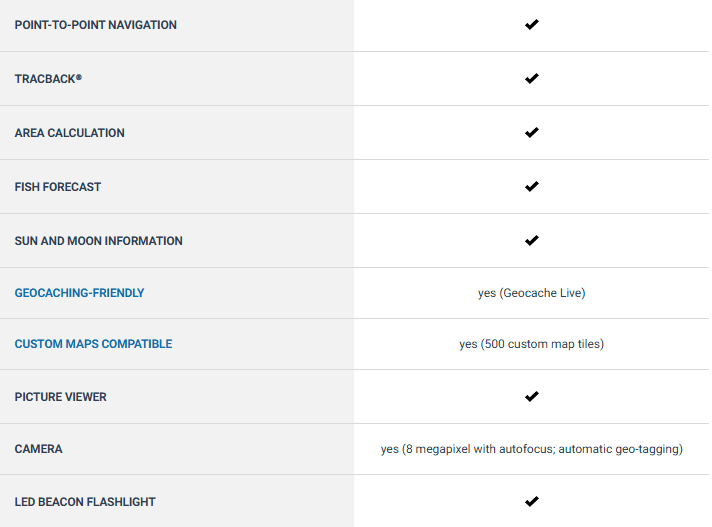Select the Camera feature label
Image resolution: width=712 pixels, height=527 pixels.
39,449
